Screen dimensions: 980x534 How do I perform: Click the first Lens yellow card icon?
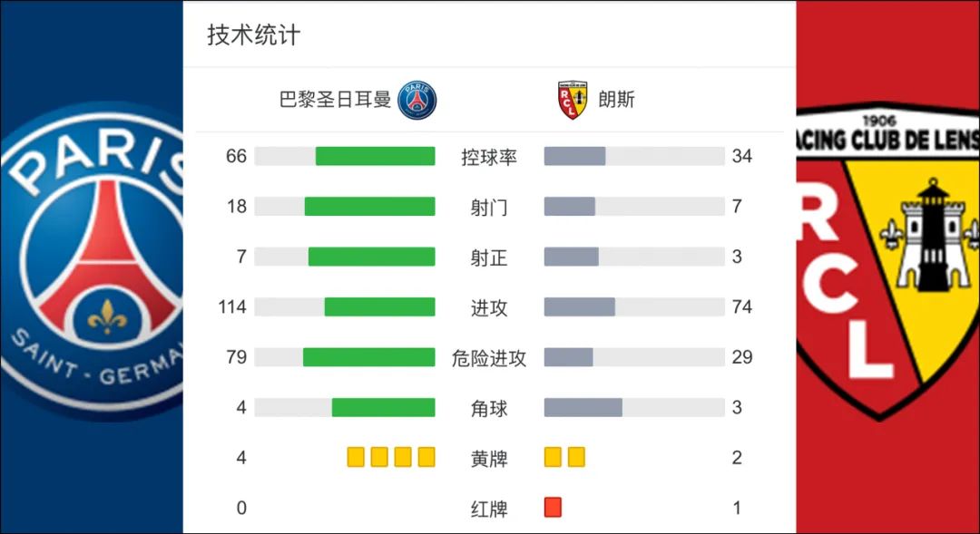(553, 457)
